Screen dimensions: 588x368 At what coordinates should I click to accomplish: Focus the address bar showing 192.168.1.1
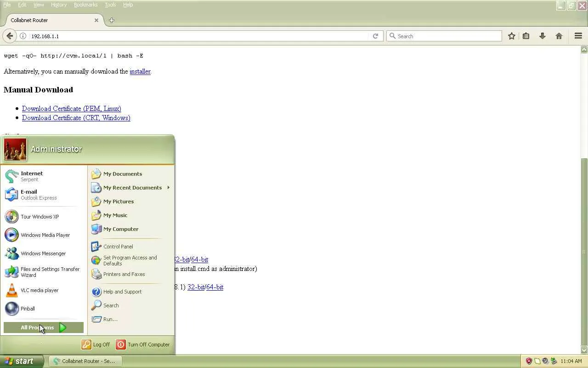pos(198,36)
